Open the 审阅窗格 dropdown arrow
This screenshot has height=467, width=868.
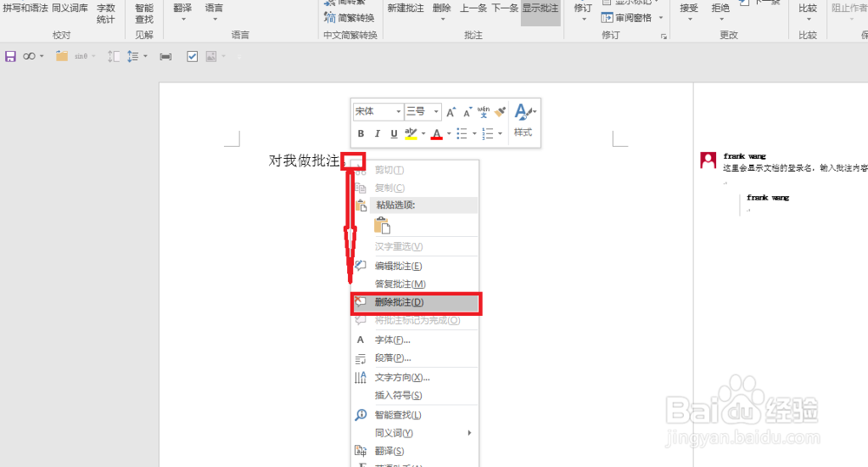click(661, 17)
